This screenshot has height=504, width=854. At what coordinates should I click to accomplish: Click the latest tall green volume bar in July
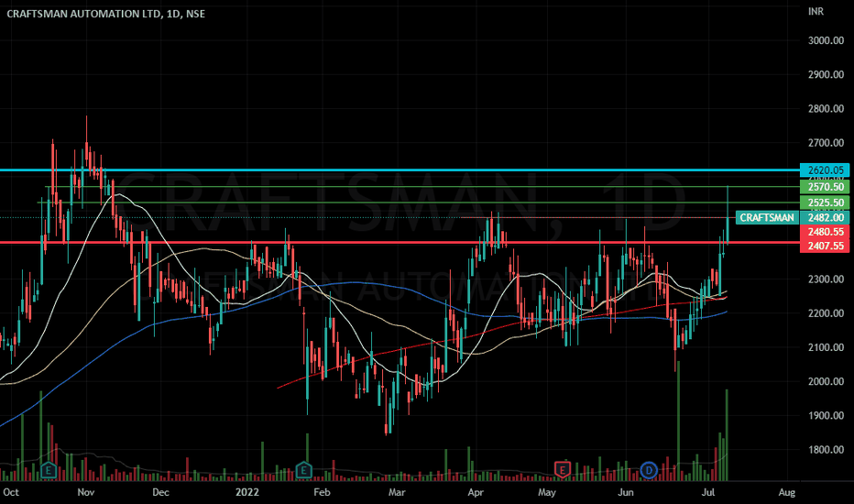727,435
